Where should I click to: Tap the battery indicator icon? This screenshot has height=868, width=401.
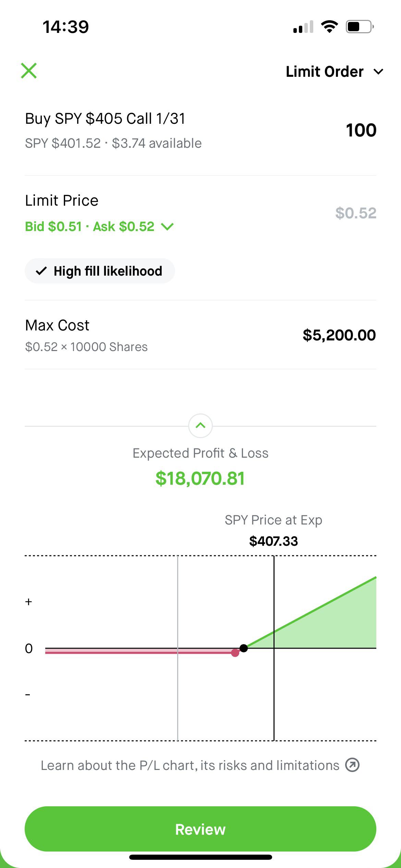click(x=359, y=27)
